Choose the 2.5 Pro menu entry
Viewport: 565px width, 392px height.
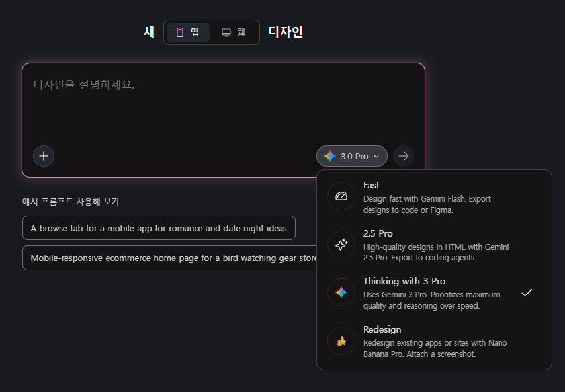coord(434,245)
